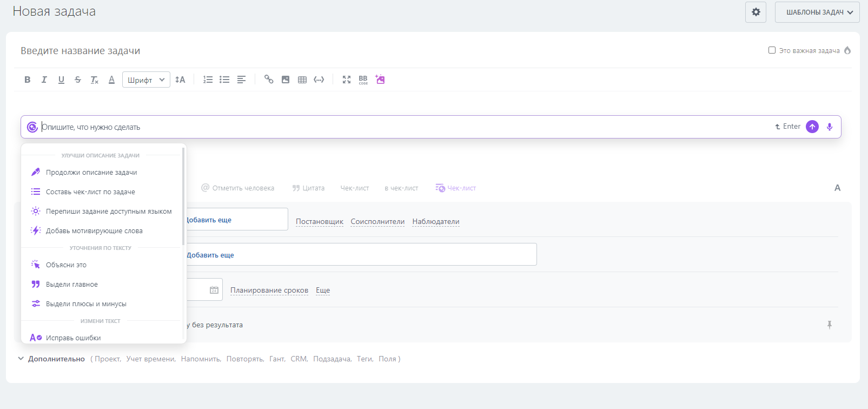This screenshot has width=868, height=409.
Task: Click purple AI Чек-лист button
Action: [x=456, y=188]
